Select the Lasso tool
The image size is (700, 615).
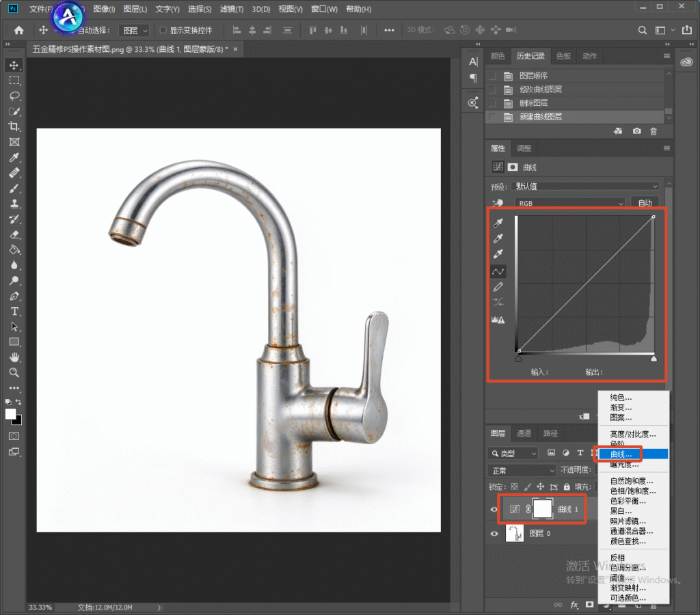click(x=14, y=96)
